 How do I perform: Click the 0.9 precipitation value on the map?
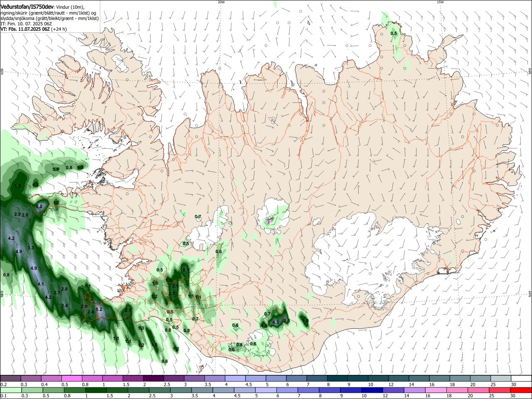point(56,169)
